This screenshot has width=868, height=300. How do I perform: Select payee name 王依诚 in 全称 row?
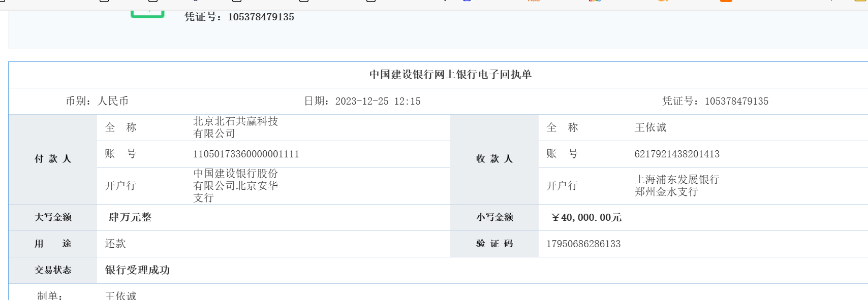(650, 127)
